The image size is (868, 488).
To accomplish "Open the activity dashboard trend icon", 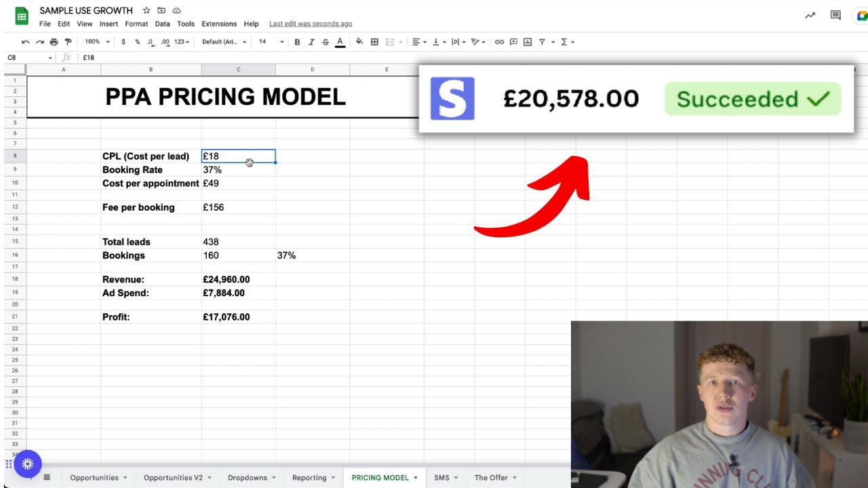I will [810, 16].
